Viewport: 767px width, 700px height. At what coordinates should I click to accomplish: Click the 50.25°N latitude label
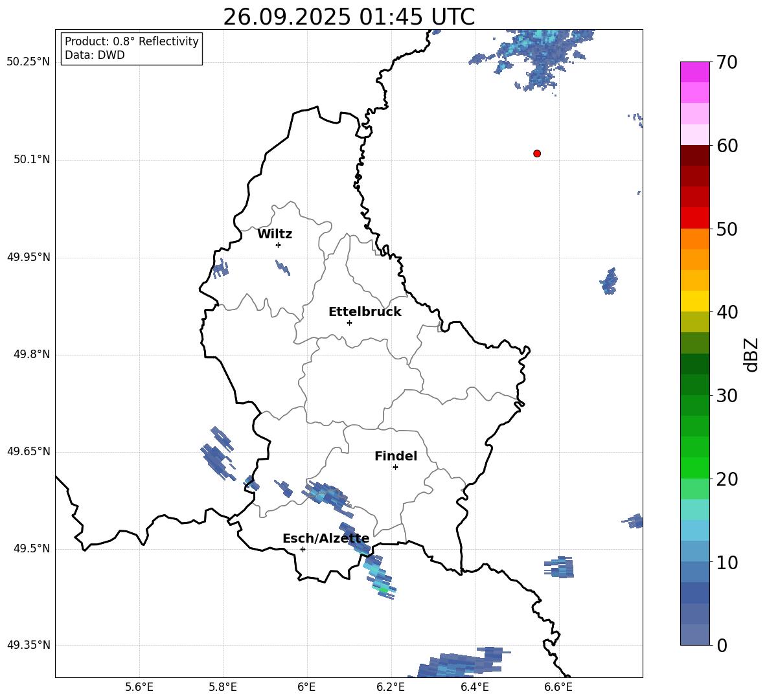tap(28, 62)
